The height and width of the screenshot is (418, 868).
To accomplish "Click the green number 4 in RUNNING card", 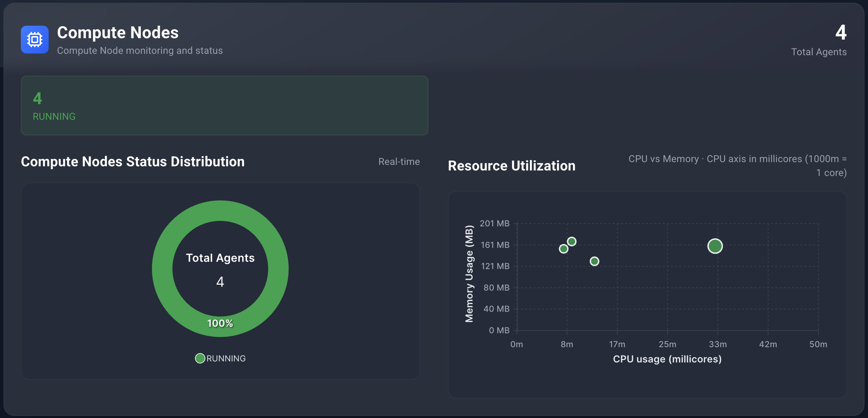I will (x=38, y=98).
